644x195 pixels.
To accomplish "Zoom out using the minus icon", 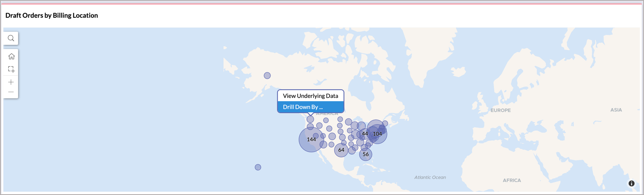I will click(x=11, y=92).
